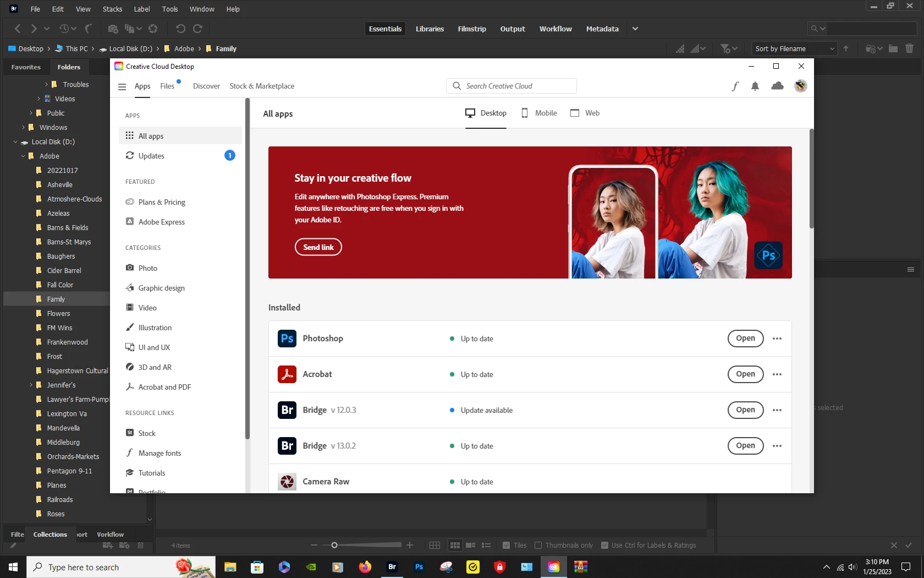Open Sort by Filename dropdown
The width and height of the screenshot is (924, 578).
(x=794, y=48)
